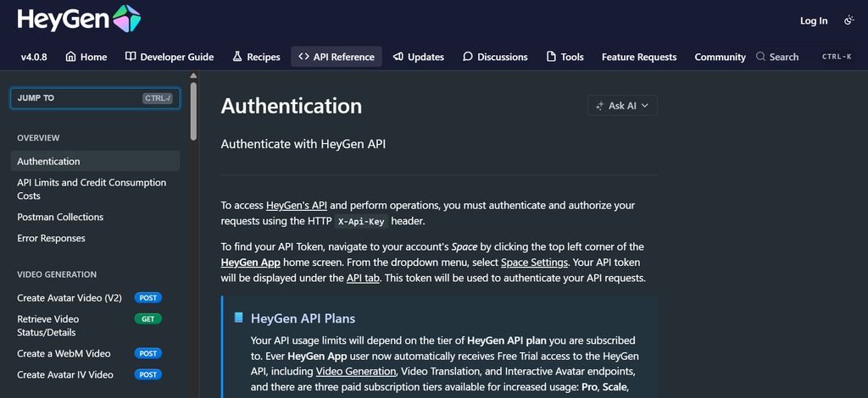Image resolution: width=868 pixels, height=398 pixels.
Task: Follow the HeyGen App link
Action: coord(251,262)
